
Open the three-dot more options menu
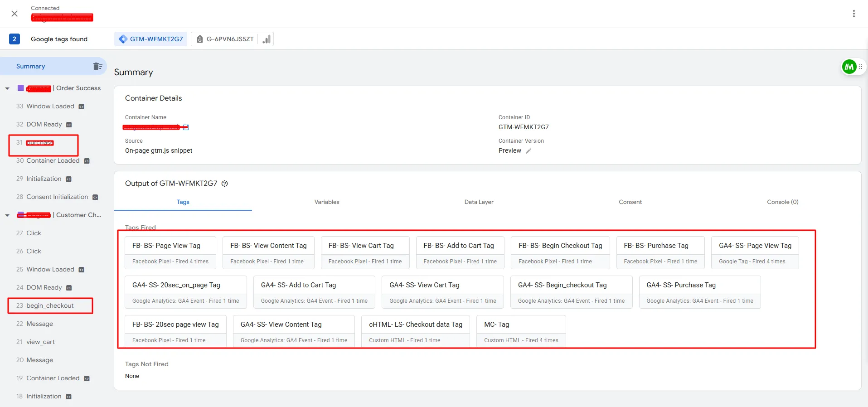(853, 14)
